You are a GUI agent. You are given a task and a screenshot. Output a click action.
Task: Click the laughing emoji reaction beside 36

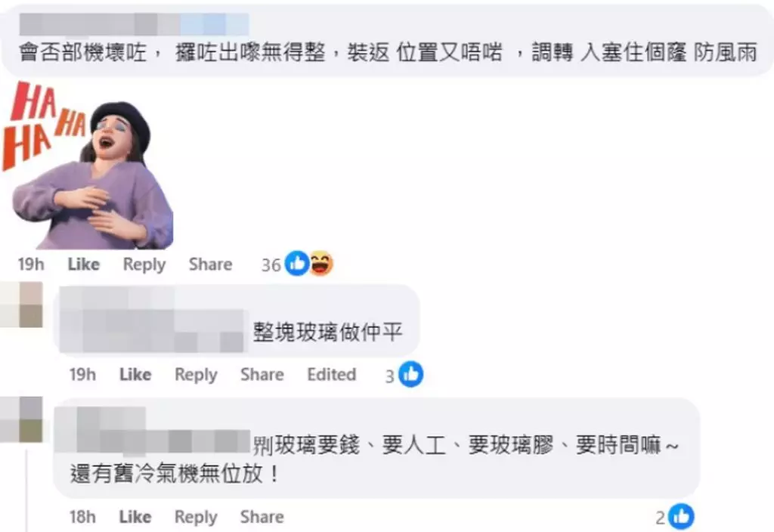click(320, 263)
